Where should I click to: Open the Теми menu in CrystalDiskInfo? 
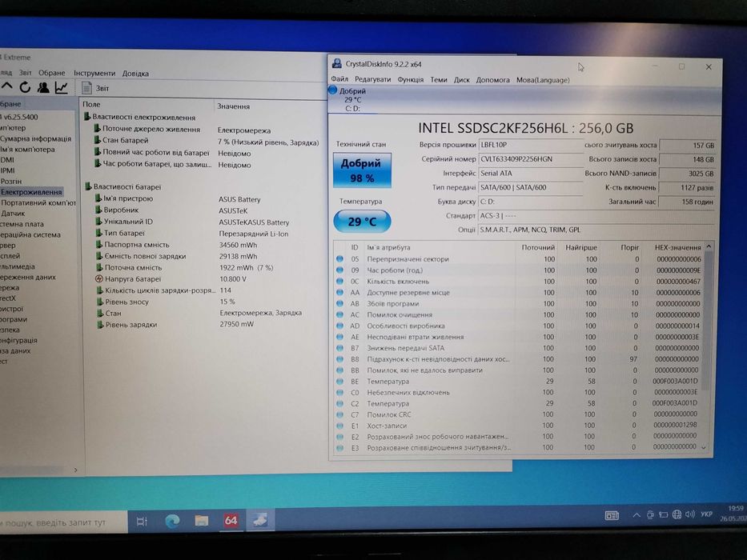[438, 79]
